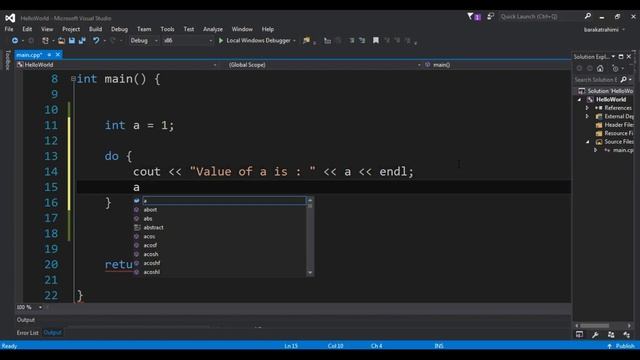Click the Publish status bar button
This screenshot has width=640, height=360.
pos(621,346)
